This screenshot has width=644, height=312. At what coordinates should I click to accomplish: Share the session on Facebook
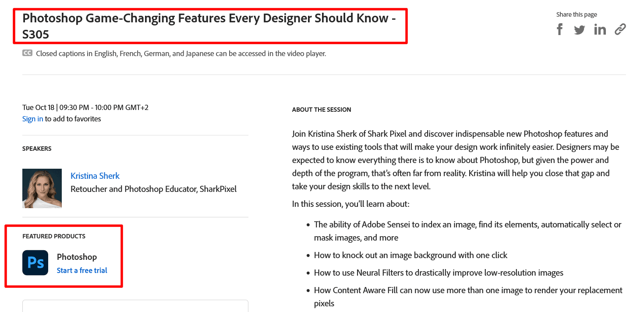pyautogui.click(x=560, y=29)
